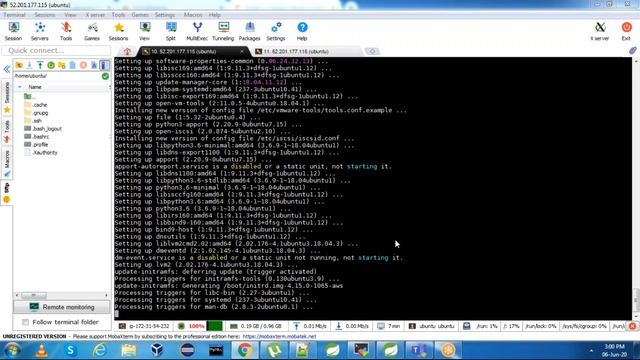Switch to tab 10 52.201.177.115 (ubuntu)
Viewport: 640px width, 360px height.
coord(184,51)
